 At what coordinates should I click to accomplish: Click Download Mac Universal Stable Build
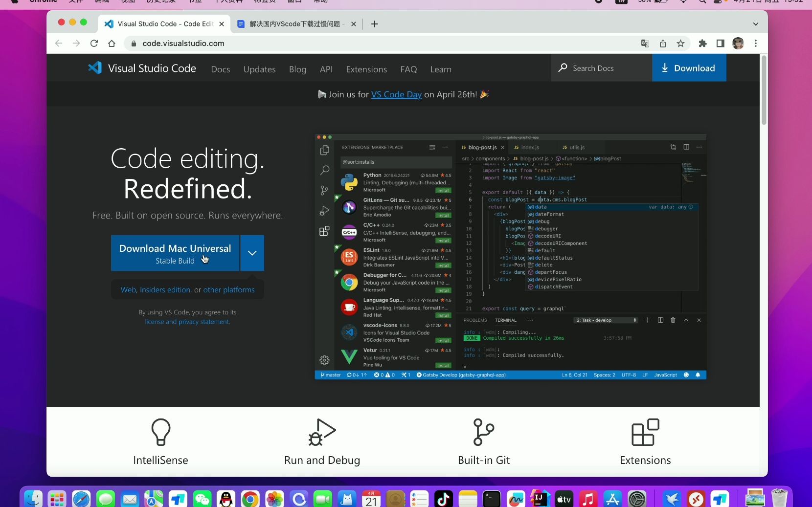click(x=175, y=253)
